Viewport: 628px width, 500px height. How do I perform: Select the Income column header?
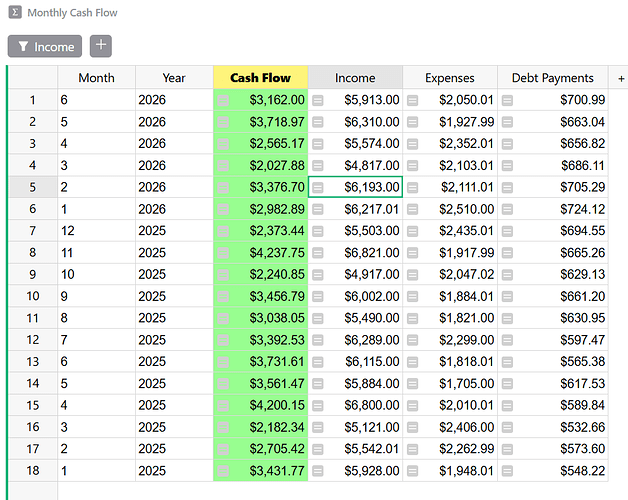[355, 77]
